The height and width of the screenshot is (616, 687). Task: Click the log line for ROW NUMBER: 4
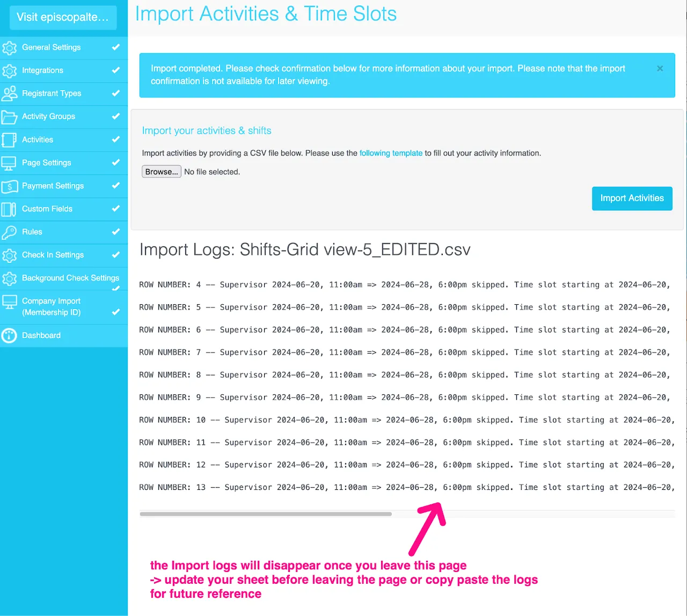(x=406, y=285)
